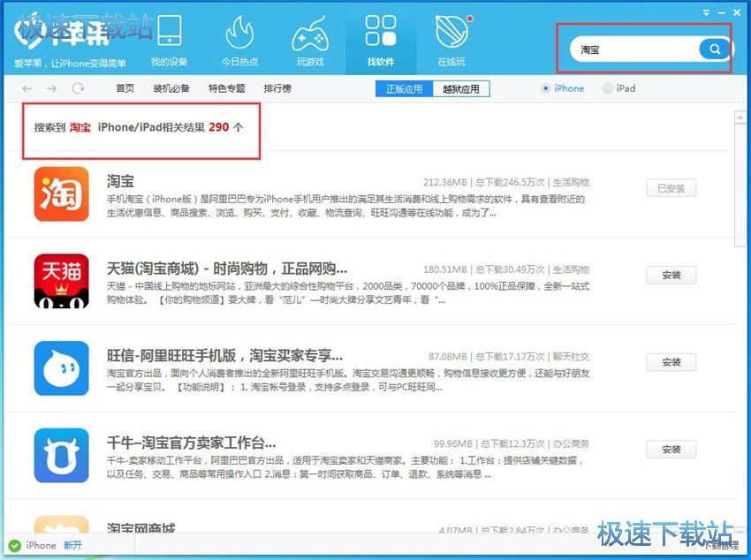The width and height of the screenshot is (751, 560).
Task: Click the vertical scrollbar thumb
Action: point(740,185)
